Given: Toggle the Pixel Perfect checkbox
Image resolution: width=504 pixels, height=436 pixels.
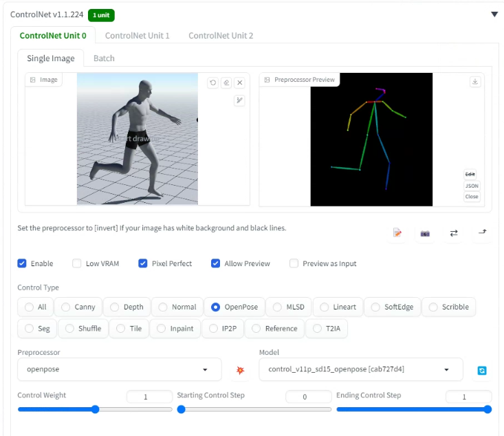Looking at the screenshot, I should [x=143, y=263].
